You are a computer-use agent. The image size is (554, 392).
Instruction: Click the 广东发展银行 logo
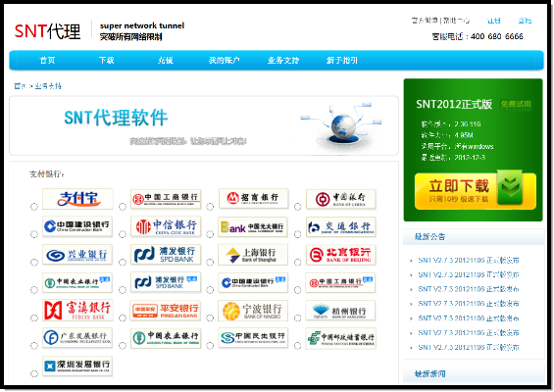77,338
